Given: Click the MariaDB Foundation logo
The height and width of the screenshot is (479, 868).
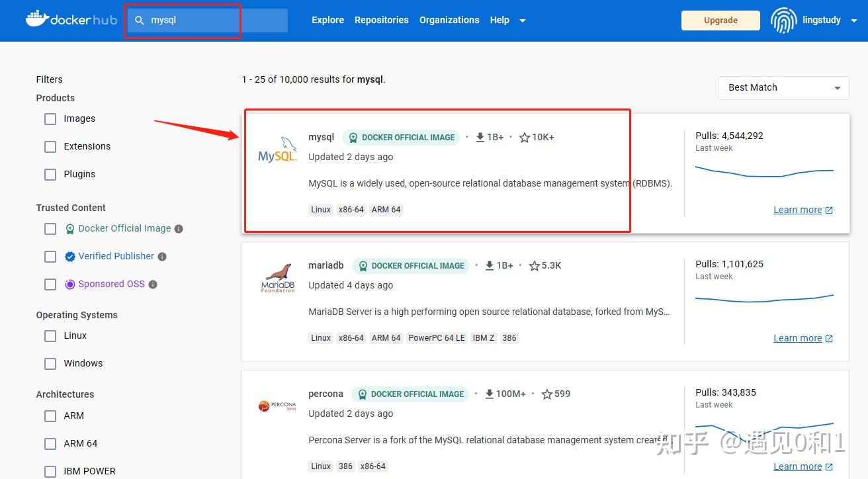Looking at the screenshot, I should click(277, 275).
